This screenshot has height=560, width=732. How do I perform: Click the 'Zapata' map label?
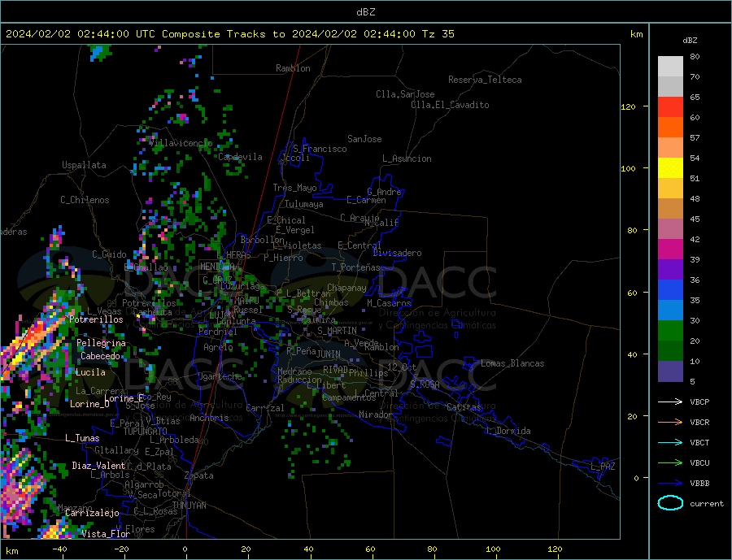pos(199,476)
